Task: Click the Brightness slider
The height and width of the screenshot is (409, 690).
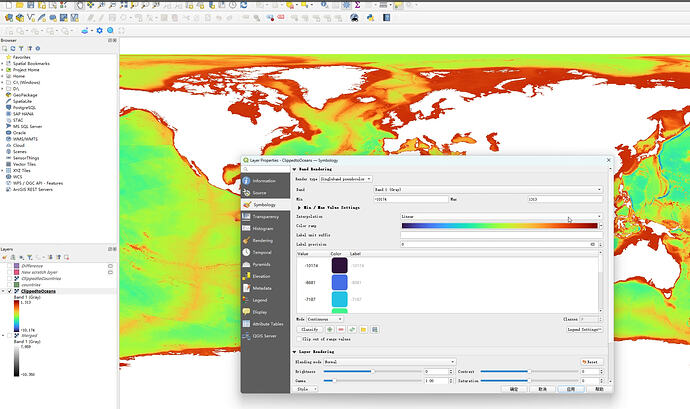Action: 370,371
